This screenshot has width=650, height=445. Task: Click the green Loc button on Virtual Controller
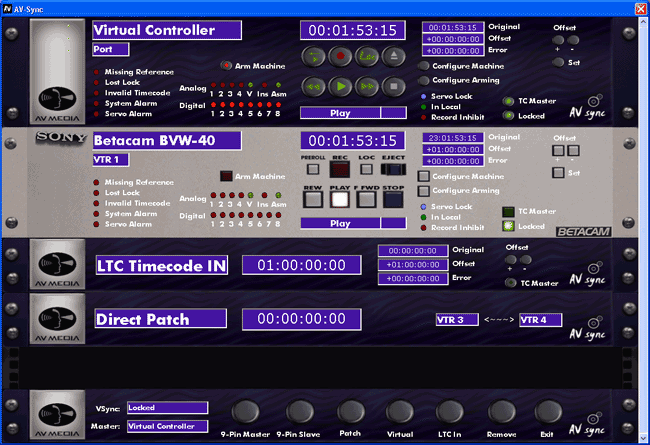tap(366, 56)
